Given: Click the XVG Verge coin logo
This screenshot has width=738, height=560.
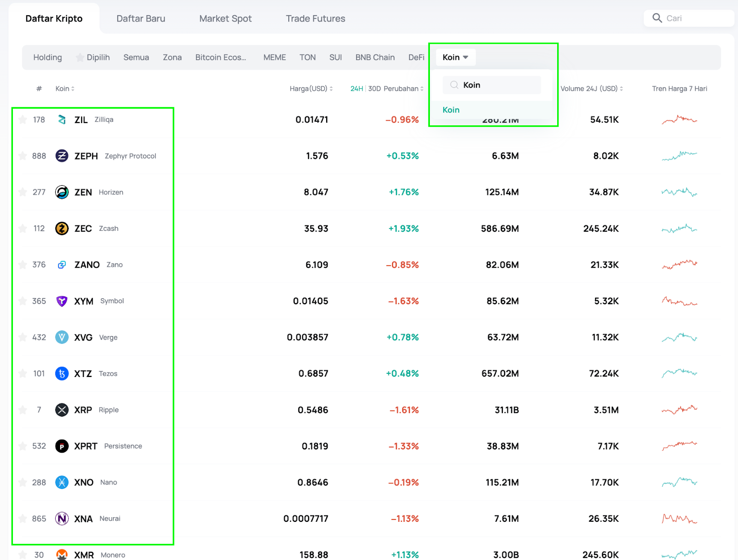Looking at the screenshot, I should tap(62, 337).
